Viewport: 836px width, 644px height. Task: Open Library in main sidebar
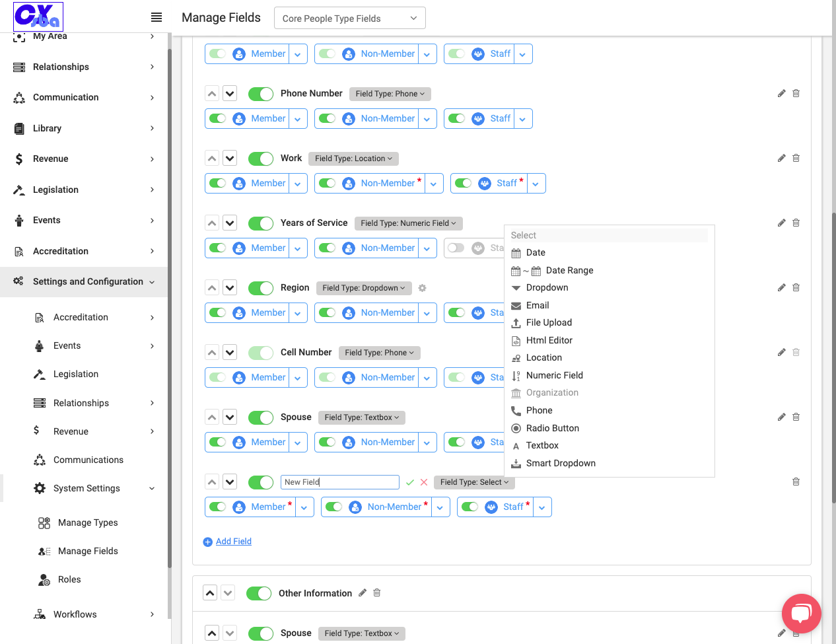coord(47,128)
